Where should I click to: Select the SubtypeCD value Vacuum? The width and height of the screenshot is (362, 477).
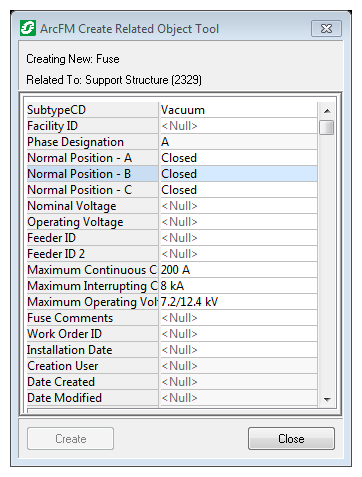tap(239, 110)
